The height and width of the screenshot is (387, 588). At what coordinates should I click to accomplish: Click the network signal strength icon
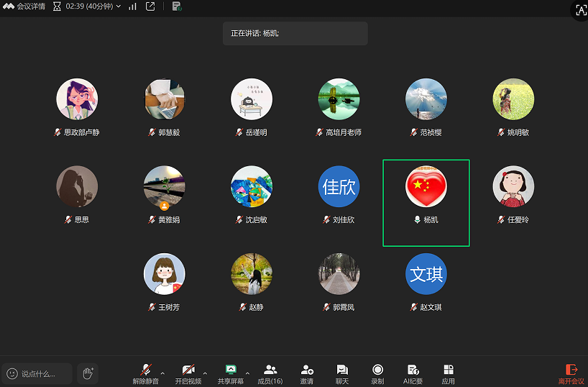132,6
